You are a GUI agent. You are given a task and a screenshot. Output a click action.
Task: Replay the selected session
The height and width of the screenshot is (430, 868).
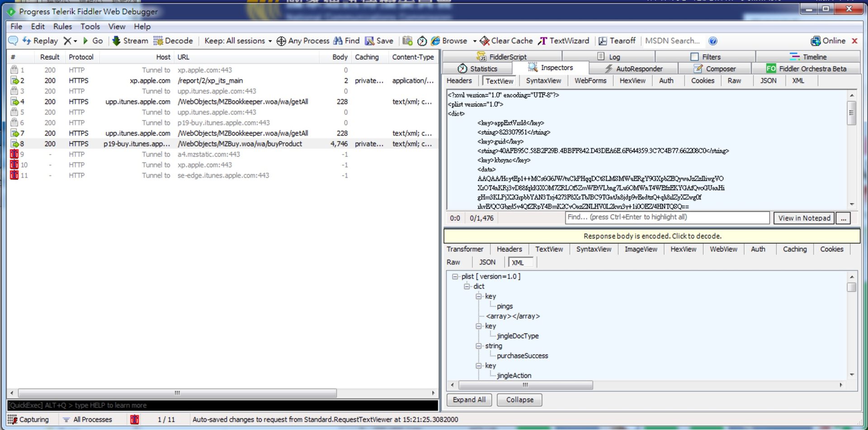(40, 41)
